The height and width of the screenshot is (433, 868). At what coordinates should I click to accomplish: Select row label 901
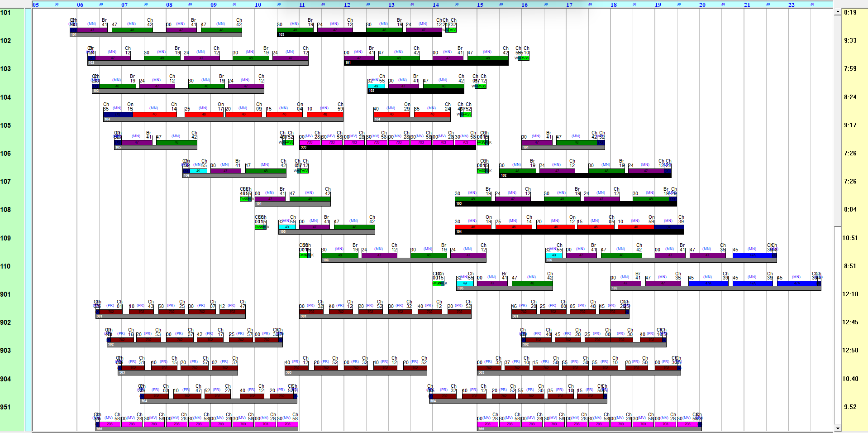[x=5, y=294]
